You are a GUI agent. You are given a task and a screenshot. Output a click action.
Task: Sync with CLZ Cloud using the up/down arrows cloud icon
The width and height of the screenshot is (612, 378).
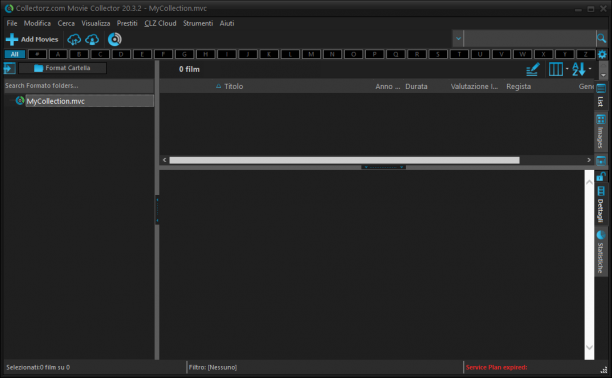(74, 39)
